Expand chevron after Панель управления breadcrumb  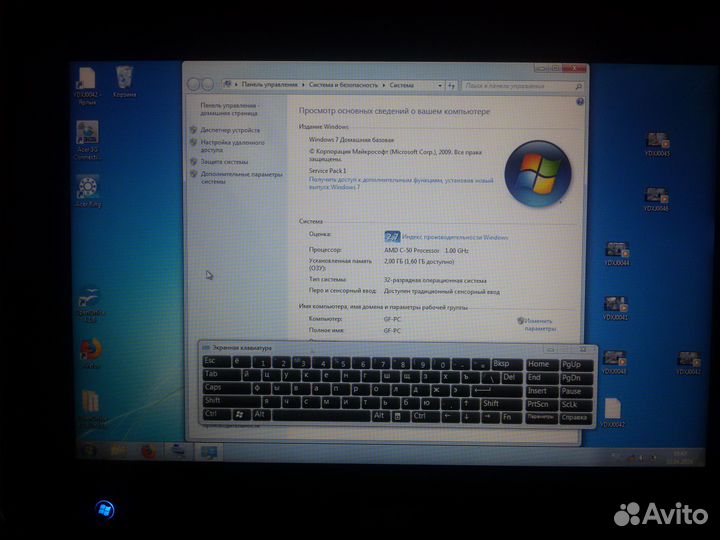(303, 85)
